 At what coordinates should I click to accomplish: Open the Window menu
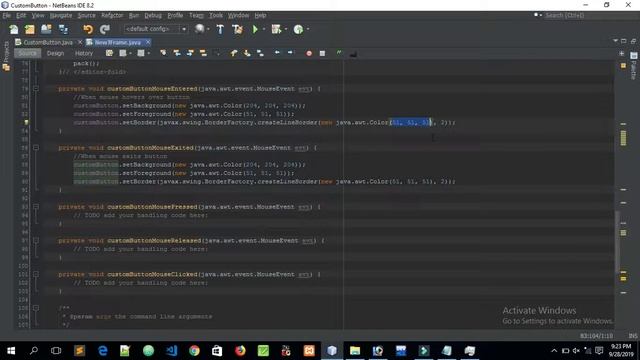click(x=238, y=16)
